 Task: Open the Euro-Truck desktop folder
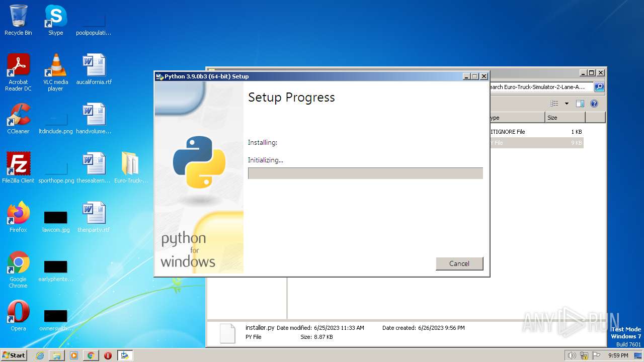(x=131, y=168)
